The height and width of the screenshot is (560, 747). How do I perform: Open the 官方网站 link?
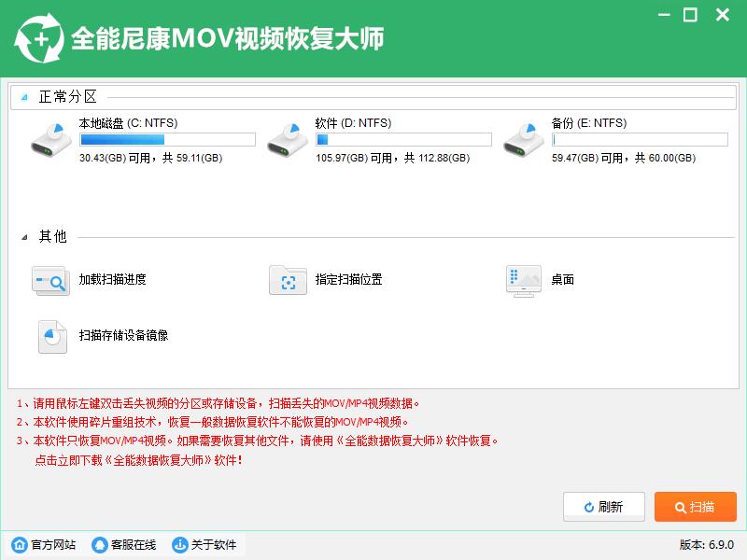click(x=53, y=545)
